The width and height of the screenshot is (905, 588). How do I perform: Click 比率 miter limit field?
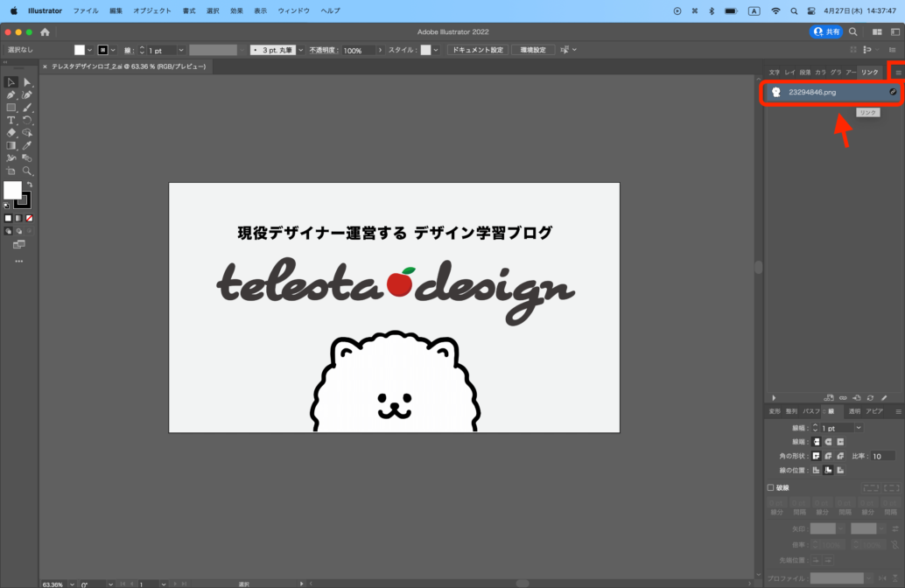882,456
